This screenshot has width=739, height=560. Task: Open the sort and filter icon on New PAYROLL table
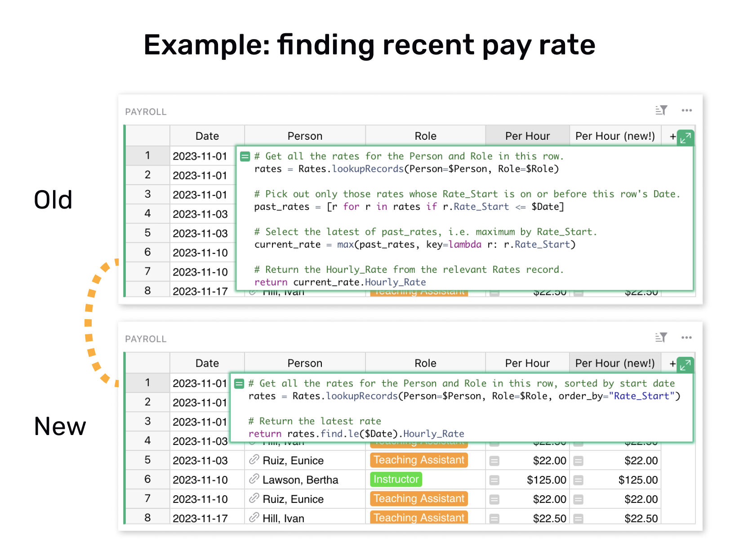pos(661,338)
